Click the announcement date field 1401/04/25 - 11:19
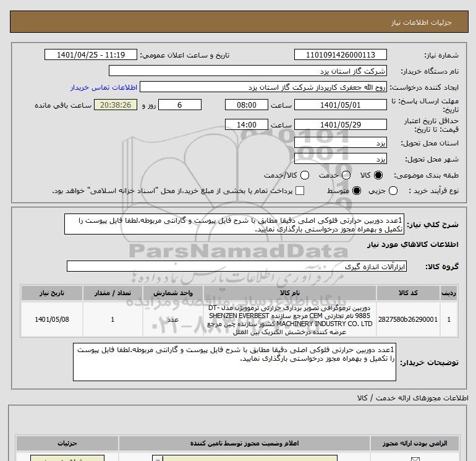 [x=91, y=54]
